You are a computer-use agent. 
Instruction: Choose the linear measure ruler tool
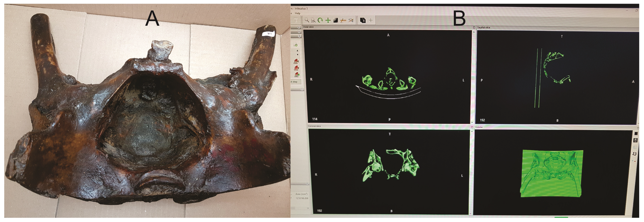(x=343, y=20)
